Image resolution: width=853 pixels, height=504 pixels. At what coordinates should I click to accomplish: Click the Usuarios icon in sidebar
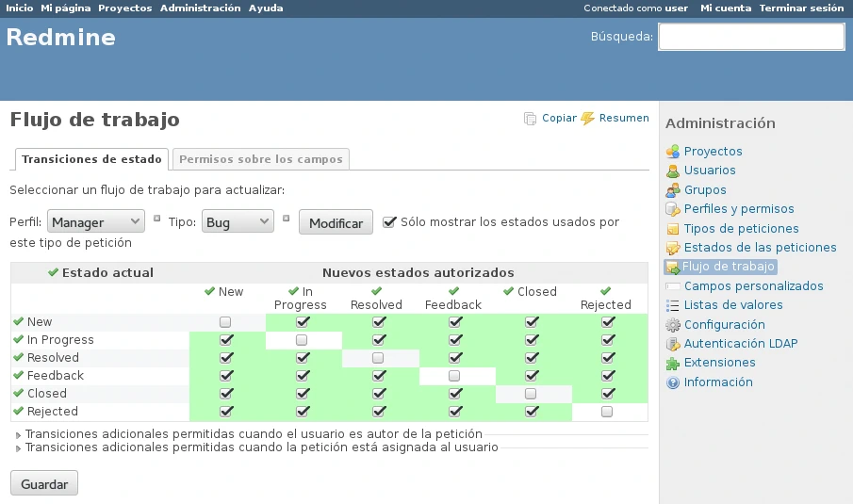coord(672,171)
